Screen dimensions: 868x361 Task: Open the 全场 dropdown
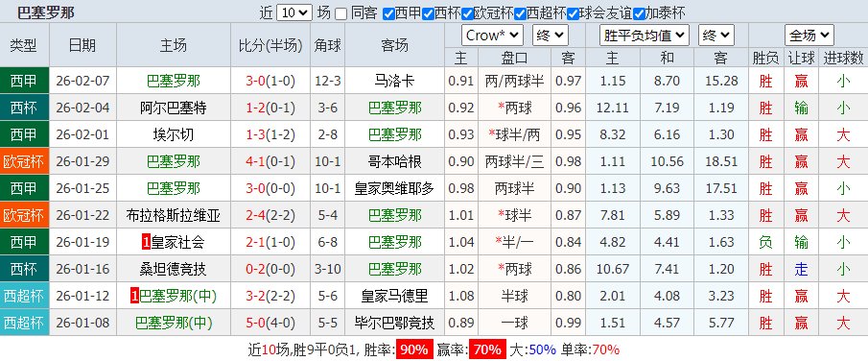pos(809,36)
